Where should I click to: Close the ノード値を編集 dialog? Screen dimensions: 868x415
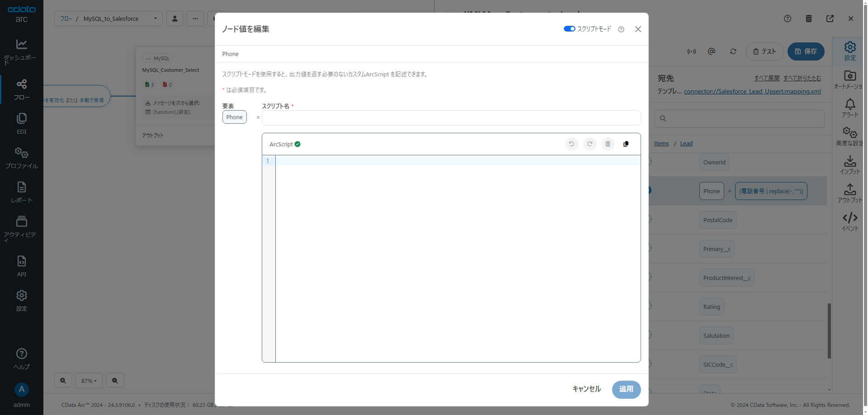638,29
